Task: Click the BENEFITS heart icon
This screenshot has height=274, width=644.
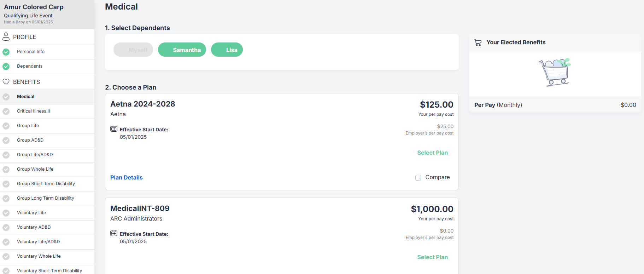Action: 6,82
